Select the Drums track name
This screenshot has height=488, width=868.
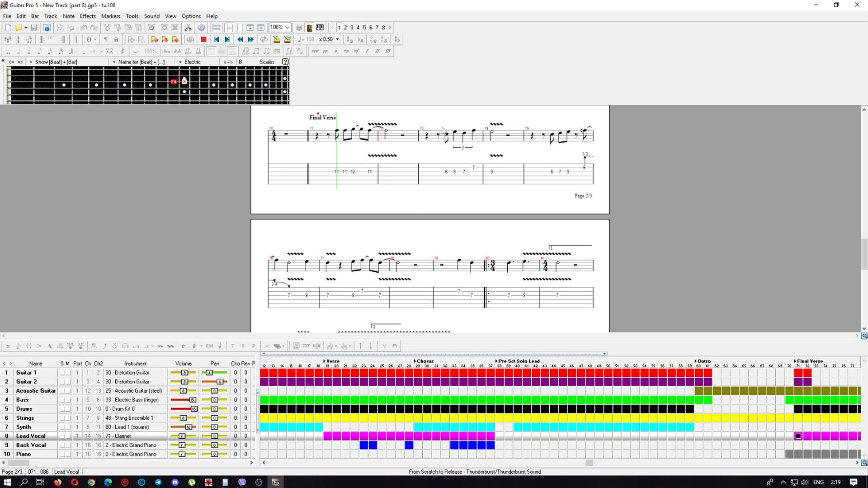(x=24, y=409)
